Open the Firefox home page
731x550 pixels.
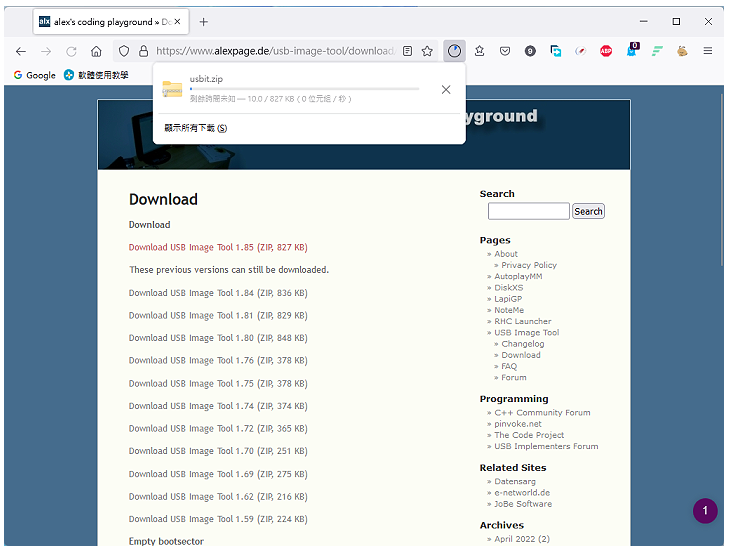[96, 51]
